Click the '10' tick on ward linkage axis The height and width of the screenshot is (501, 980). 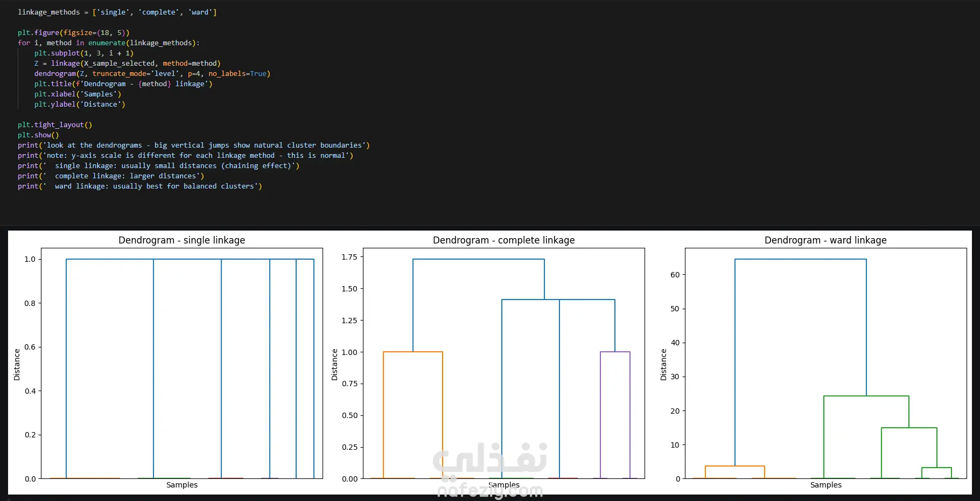click(675, 445)
